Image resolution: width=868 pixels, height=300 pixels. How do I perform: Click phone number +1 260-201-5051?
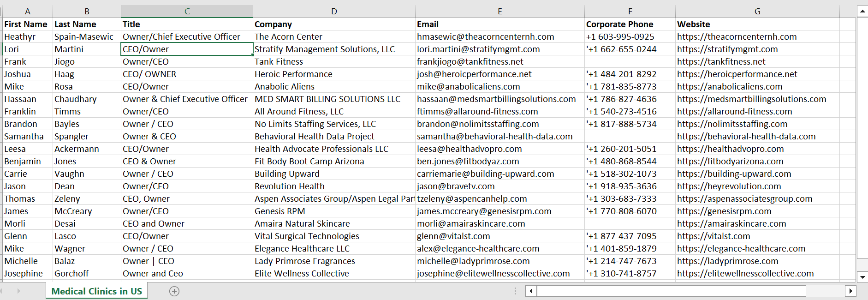(x=630, y=149)
